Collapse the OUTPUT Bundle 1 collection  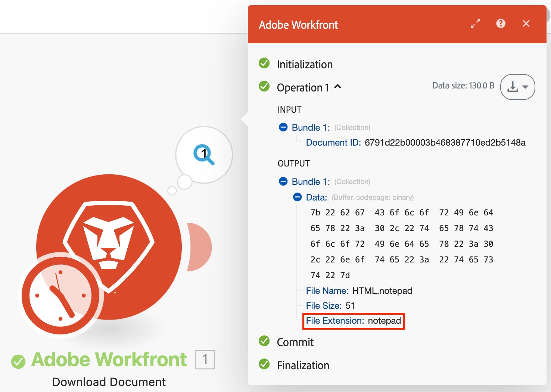tap(283, 181)
